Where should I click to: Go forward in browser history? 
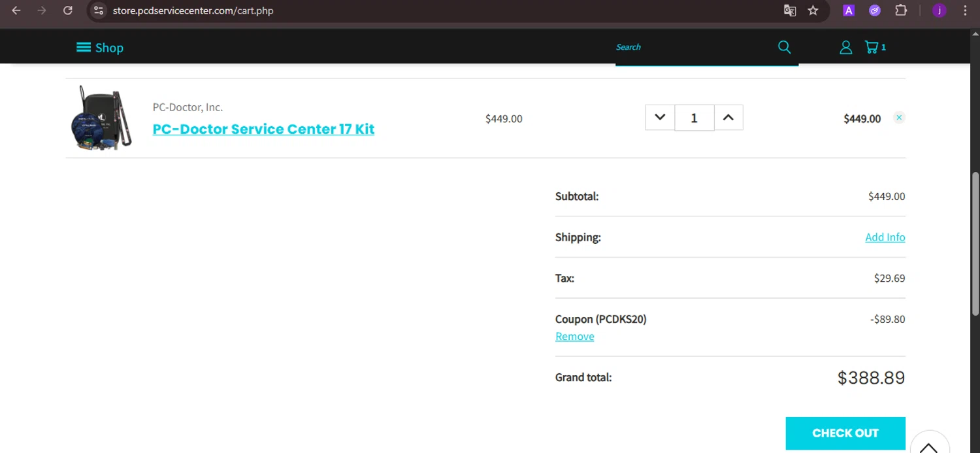point(42,10)
